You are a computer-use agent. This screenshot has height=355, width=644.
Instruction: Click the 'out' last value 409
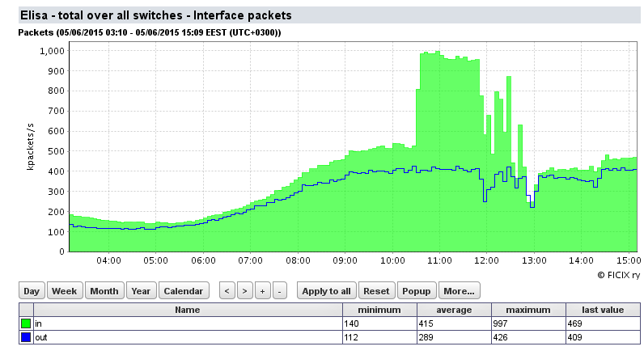[574, 337]
